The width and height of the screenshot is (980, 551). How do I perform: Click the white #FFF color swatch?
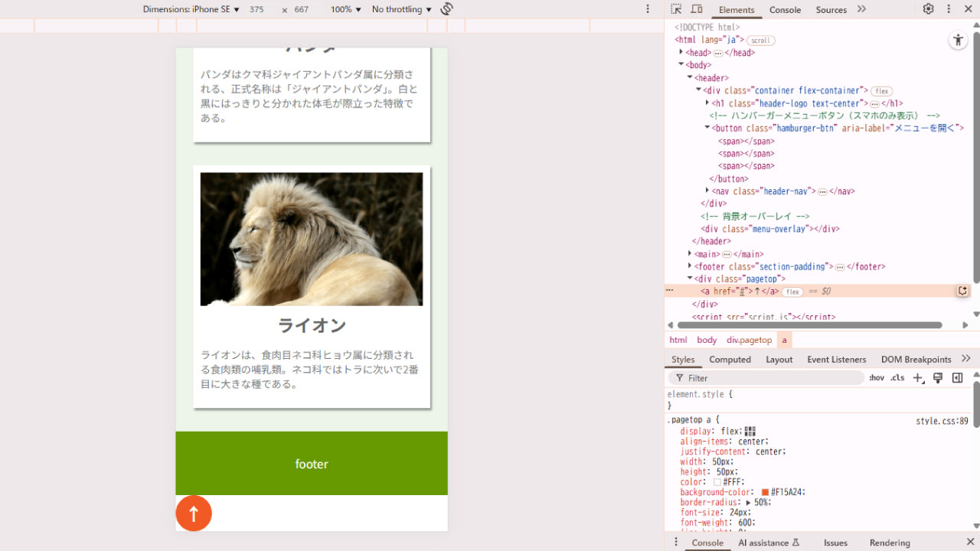(717, 482)
